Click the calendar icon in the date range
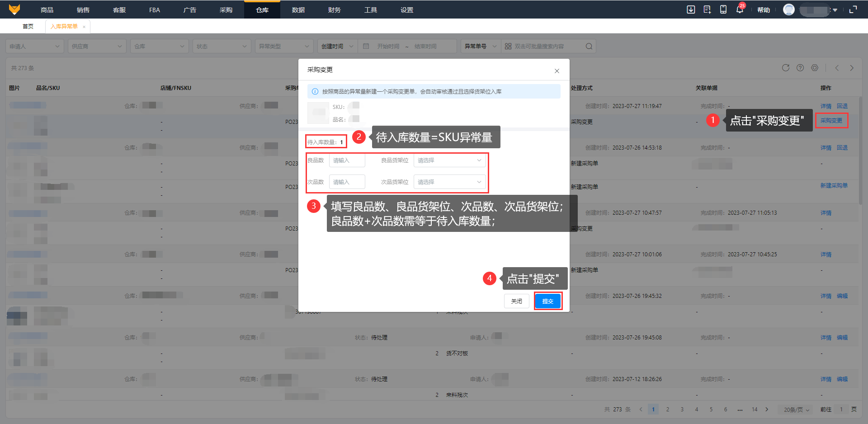This screenshot has width=868, height=424. click(x=366, y=46)
